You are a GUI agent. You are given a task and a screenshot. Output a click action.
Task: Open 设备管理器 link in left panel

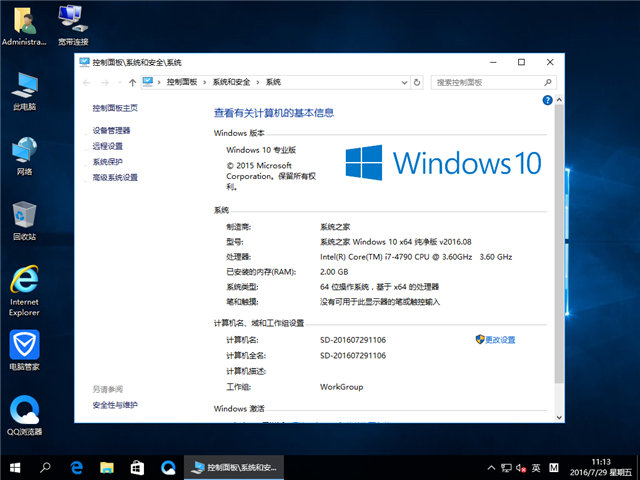pyautogui.click(x=111, y=130)
